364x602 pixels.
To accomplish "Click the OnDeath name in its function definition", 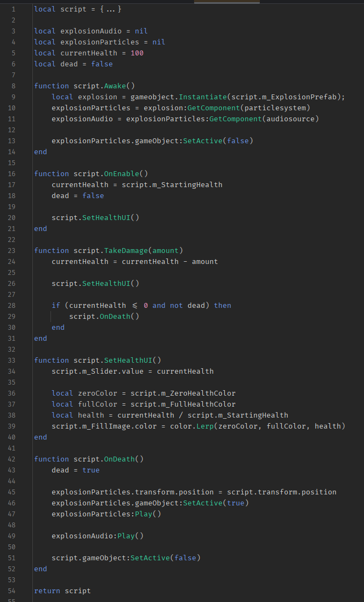I will tap(120, 459).
